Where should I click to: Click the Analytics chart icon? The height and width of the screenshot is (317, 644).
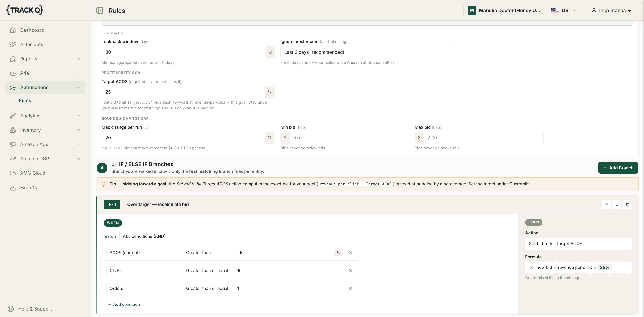(x=13, y=116)
